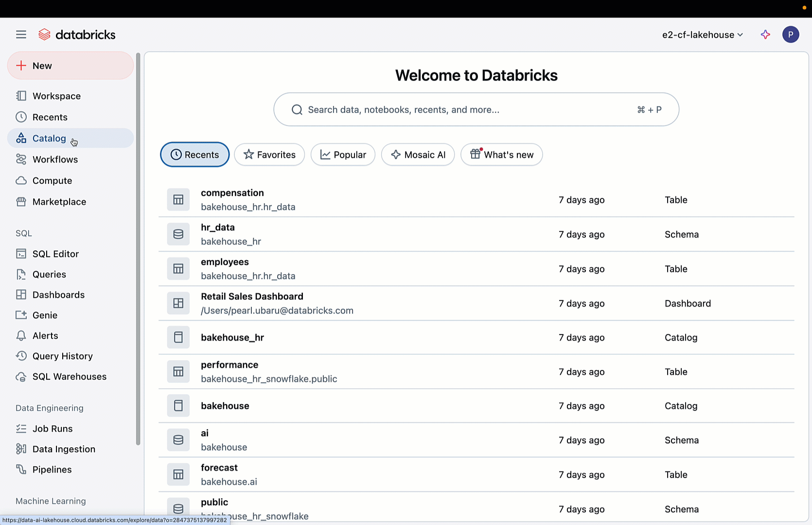Go to Compute in the sidebar
The width and height of the screenshot is (812, 525).
coord(52,181)
